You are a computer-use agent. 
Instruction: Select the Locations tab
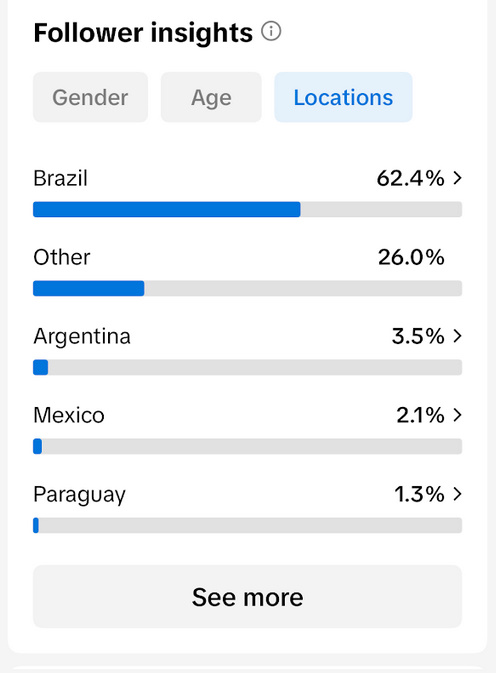coord(343,97)
